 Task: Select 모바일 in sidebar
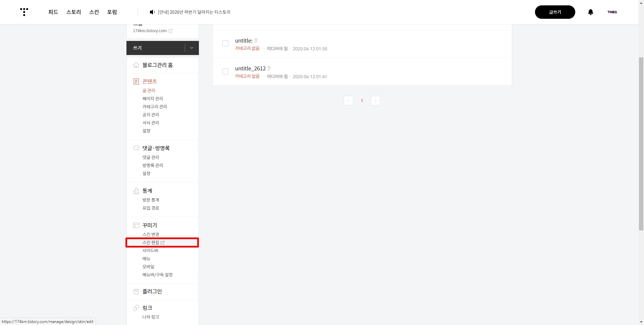click(149, 267)
